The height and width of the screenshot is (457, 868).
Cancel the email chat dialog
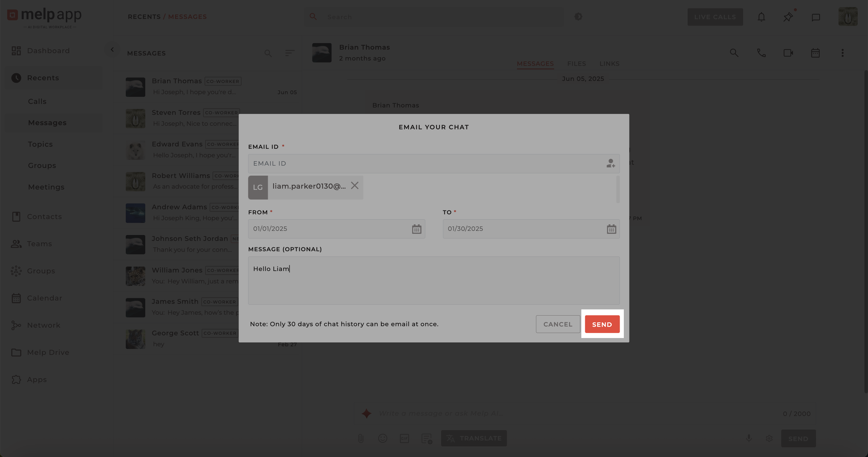pyautogui.click(x=558, y=324)
